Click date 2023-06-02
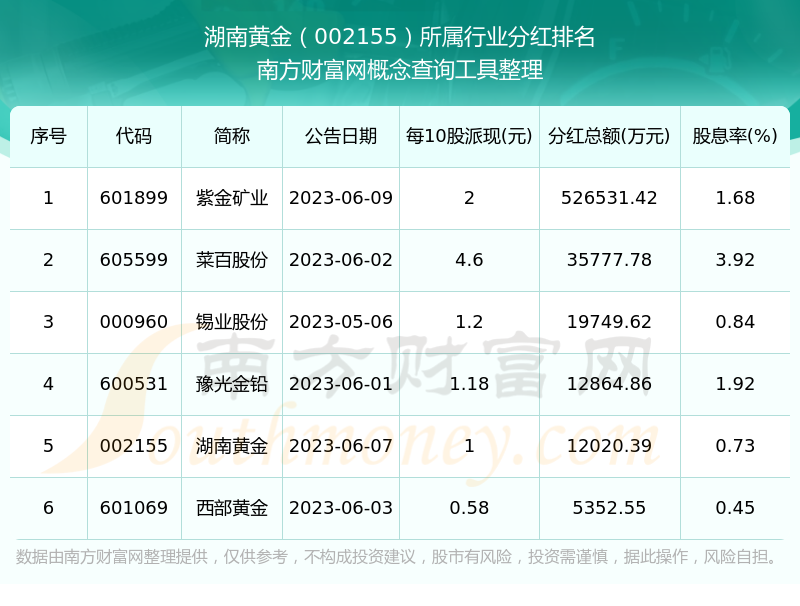Screen dimensions: 800x606 [x=341, y=260]
